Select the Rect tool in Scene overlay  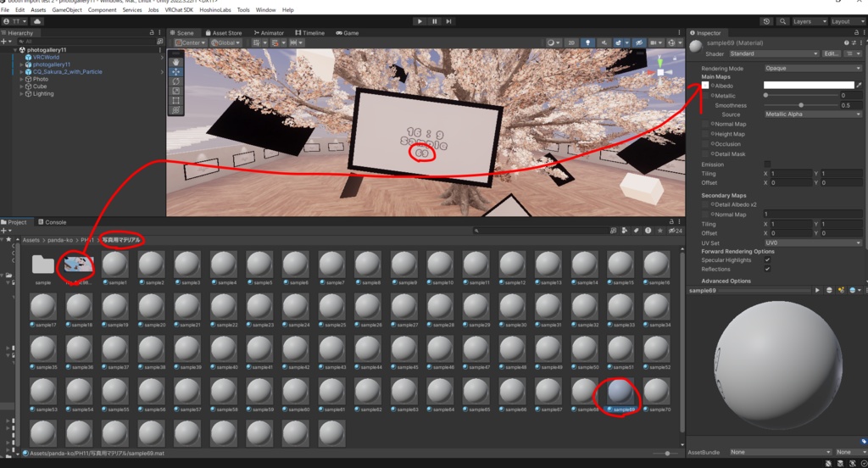pyautogui.click(x=176, y=101)
